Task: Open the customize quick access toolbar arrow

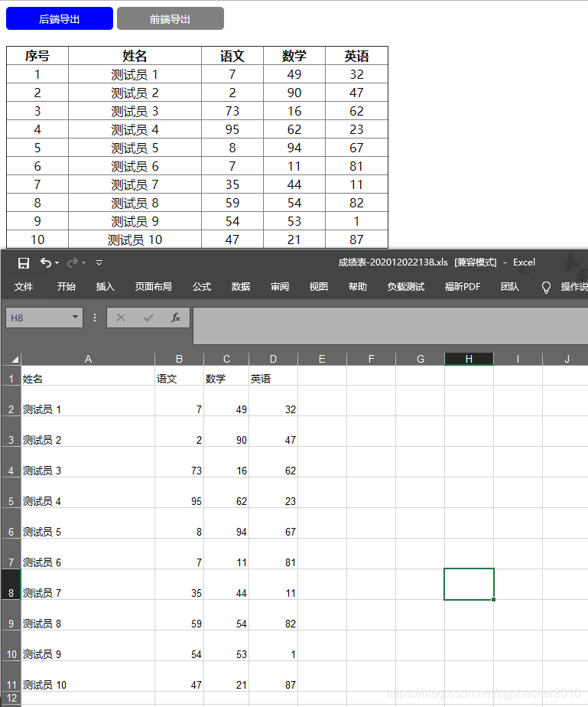Action: pos(99,262)
